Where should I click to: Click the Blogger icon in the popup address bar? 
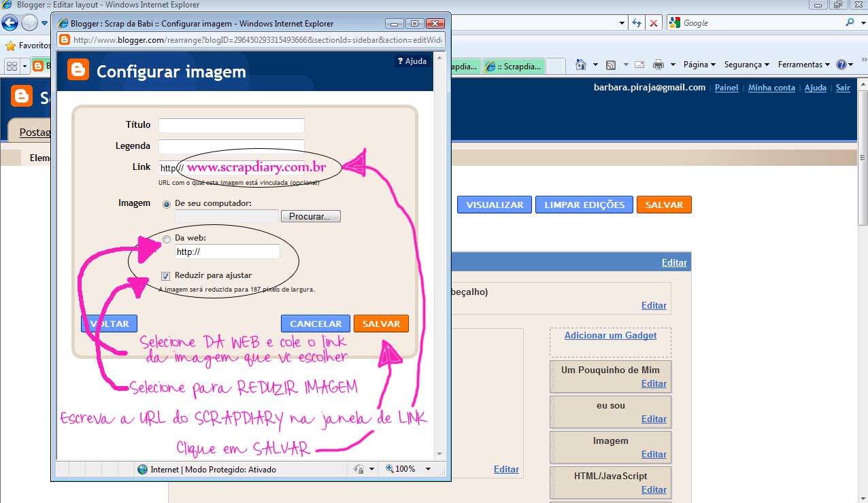coord(65,39)
